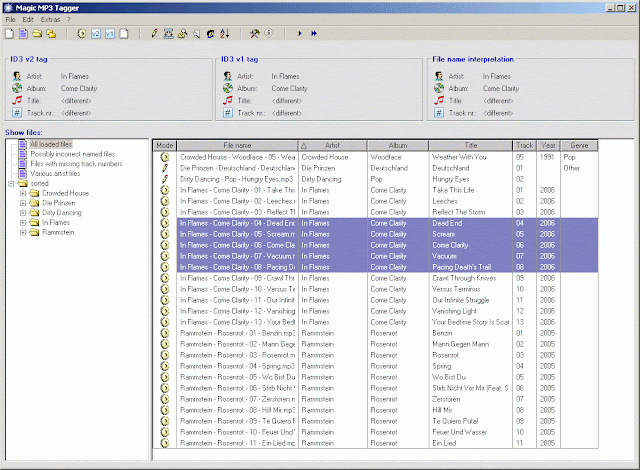Click the blue lined document toolbar icon
The image size is (640, 470).
pyautogui.click(x=23, y=33)
